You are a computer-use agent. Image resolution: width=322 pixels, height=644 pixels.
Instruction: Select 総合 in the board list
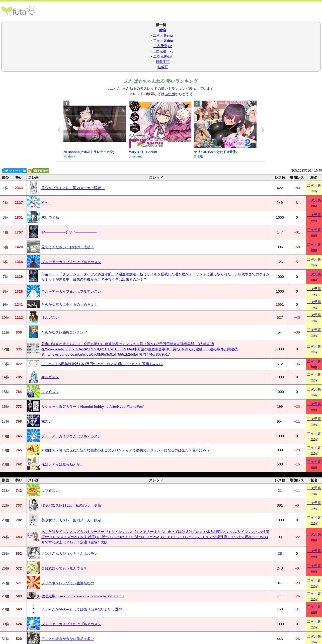(163, 30)
